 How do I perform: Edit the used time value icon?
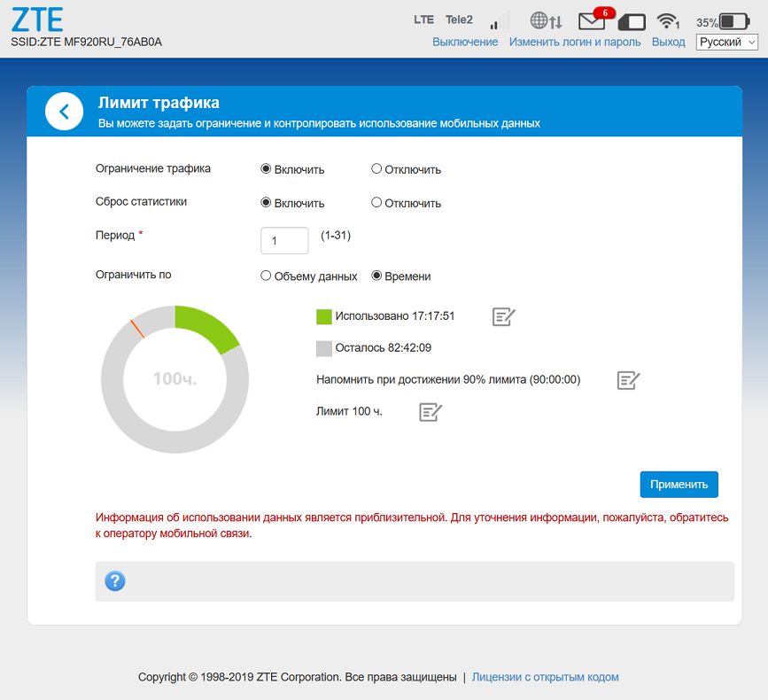pos(504,316)
